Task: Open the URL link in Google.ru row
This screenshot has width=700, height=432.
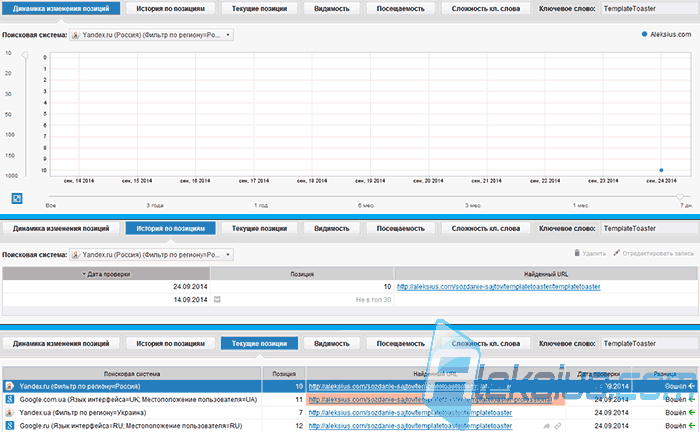Action: pyautogui.click(x=410, y=426)
